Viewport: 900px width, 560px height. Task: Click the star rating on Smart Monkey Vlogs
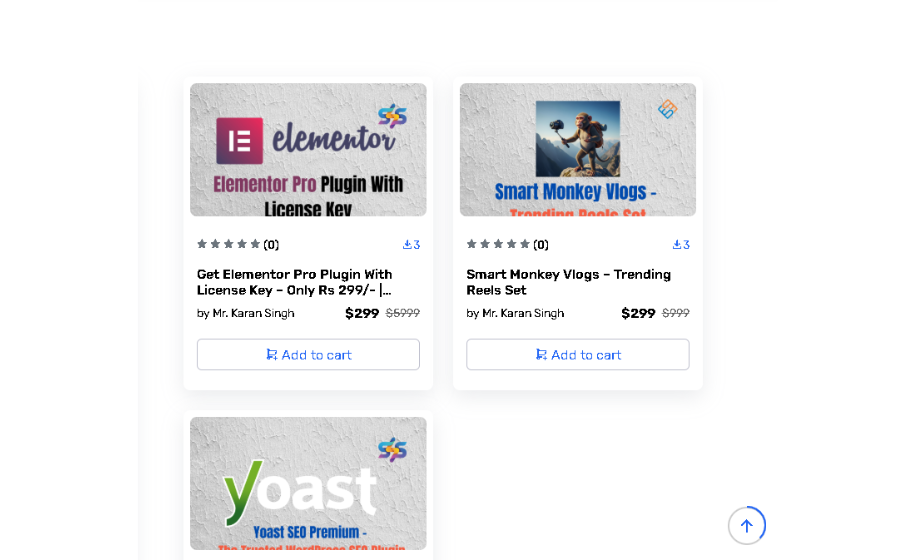[498, 244]
